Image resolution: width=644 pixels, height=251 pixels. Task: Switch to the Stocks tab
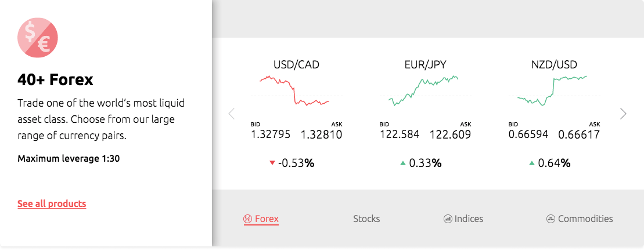click(366, 219)
